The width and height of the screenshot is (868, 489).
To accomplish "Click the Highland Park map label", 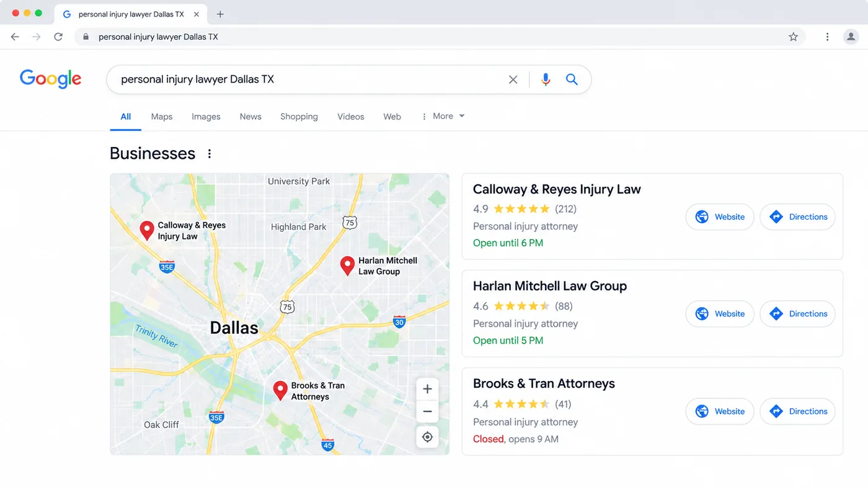I will (x=298, y=227).
